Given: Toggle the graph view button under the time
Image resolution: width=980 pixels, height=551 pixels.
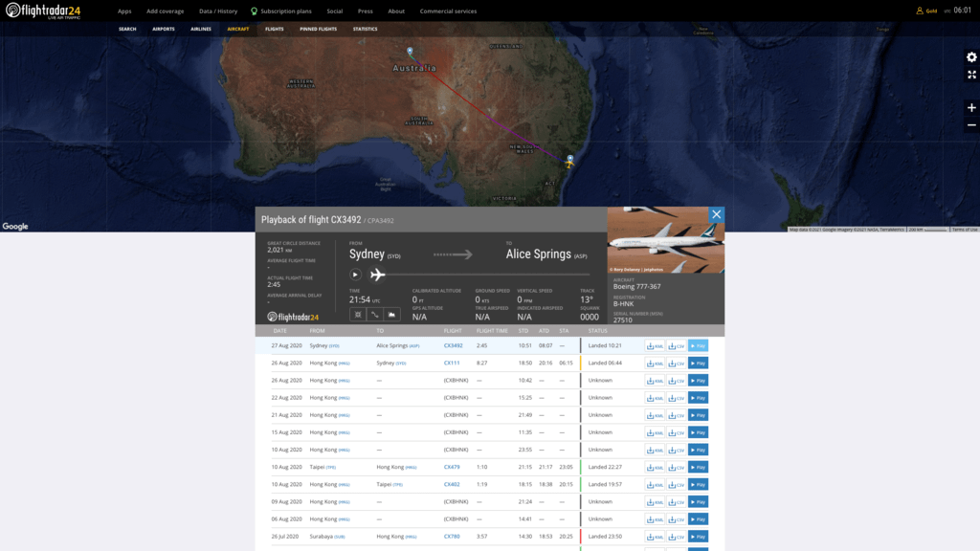Looking at the screenshot, I should pos(391,314).
